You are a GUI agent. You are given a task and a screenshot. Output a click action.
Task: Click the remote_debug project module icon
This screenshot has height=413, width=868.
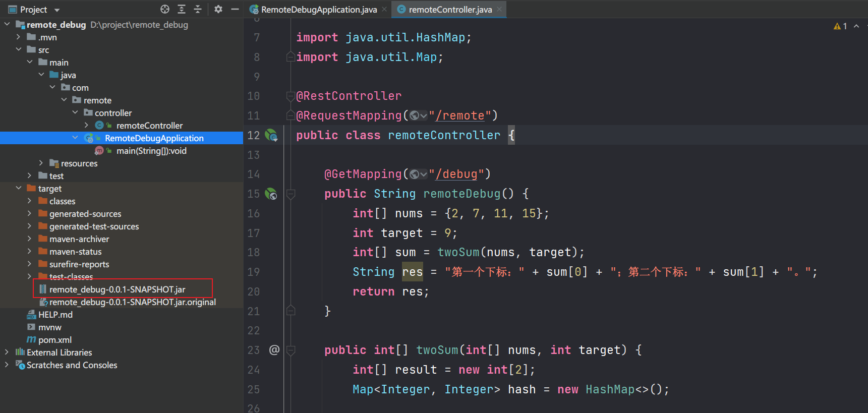pos(20,24)
